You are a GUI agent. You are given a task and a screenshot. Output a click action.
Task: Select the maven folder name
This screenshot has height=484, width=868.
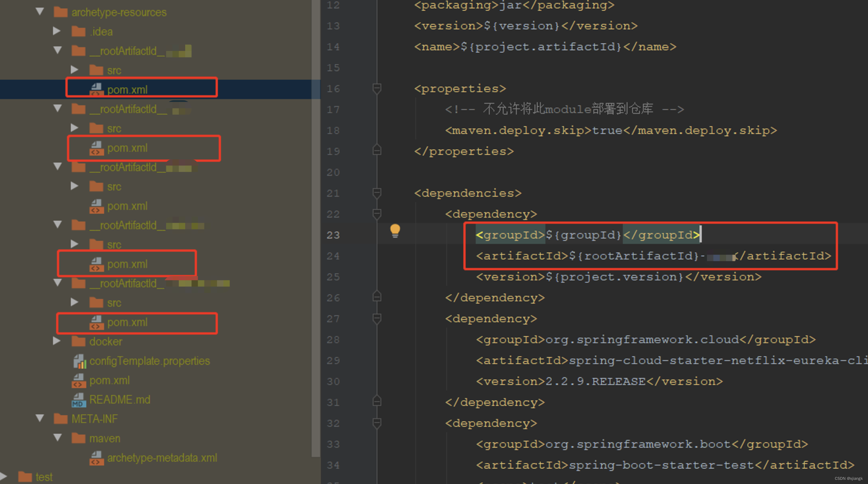pyautogui.click(x=105, y=438)
